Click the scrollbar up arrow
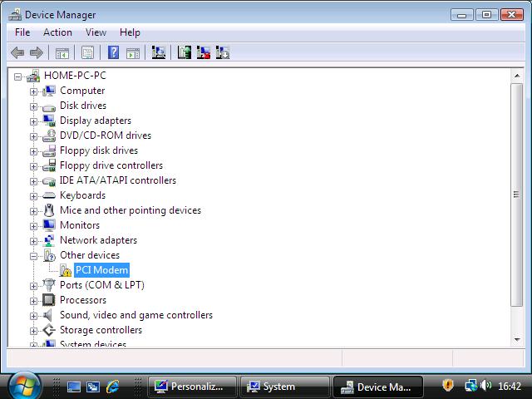The image size is (532, 399). click(517, 76)
